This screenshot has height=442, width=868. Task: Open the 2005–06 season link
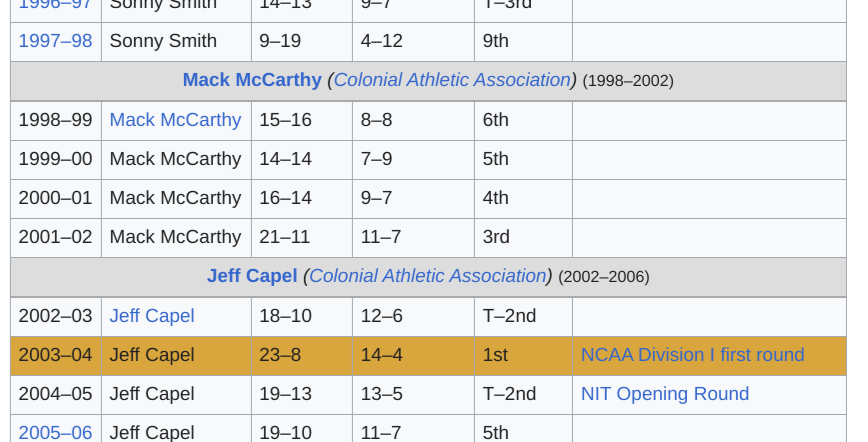(55, 432)
